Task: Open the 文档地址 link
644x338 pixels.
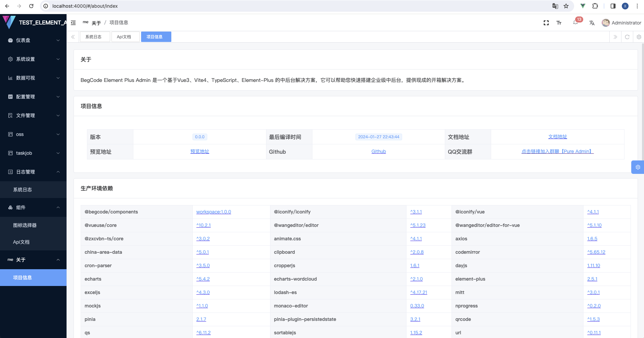Action: tap(557, 137)
